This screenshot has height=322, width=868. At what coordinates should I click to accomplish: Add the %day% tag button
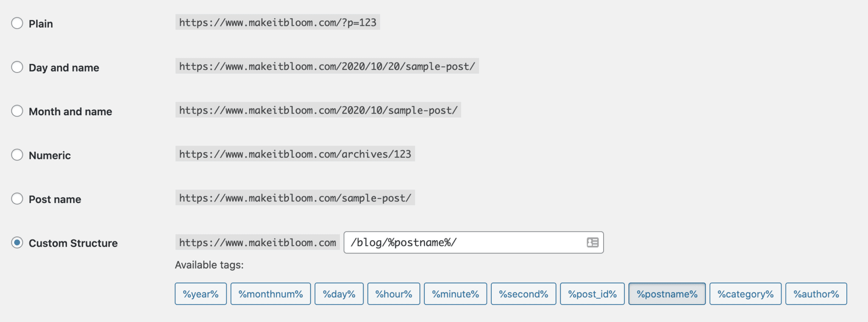tap(339, 294)
